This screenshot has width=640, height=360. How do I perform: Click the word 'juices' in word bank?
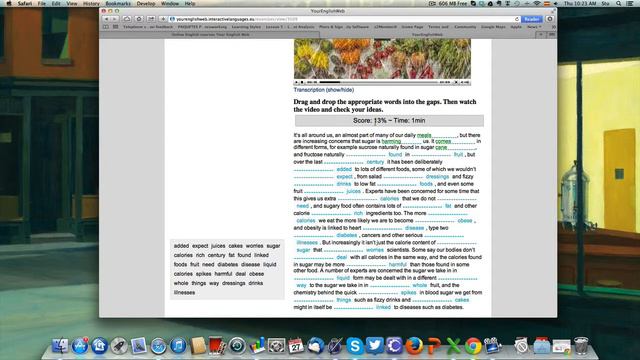(x=218, y=246)
